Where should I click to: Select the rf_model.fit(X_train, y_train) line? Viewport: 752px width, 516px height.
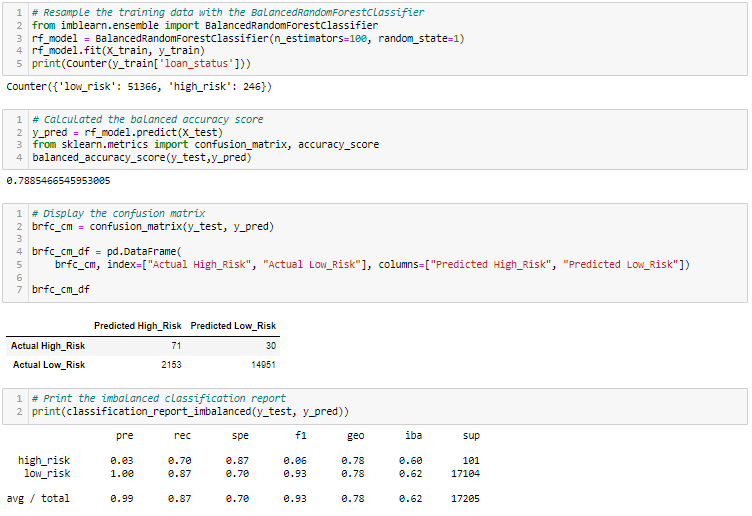[118, 50]
